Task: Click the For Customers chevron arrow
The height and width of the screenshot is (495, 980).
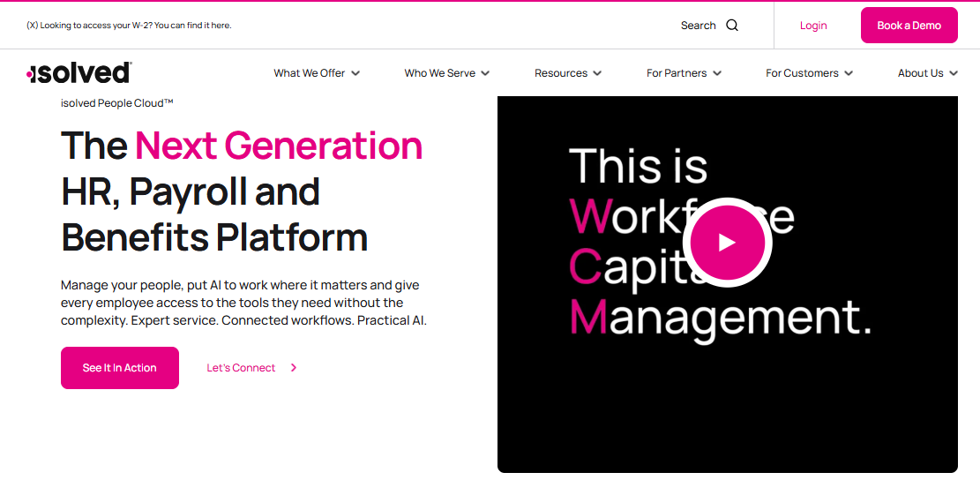Action: coord(849,73)
